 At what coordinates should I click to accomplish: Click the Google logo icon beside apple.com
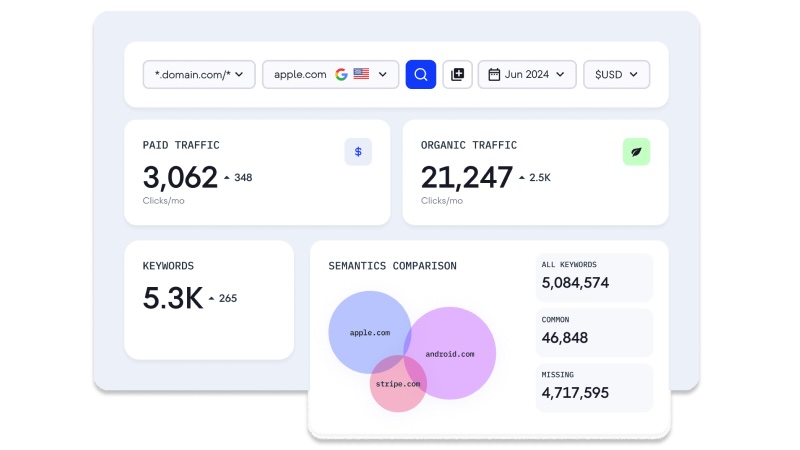(341, 74)
